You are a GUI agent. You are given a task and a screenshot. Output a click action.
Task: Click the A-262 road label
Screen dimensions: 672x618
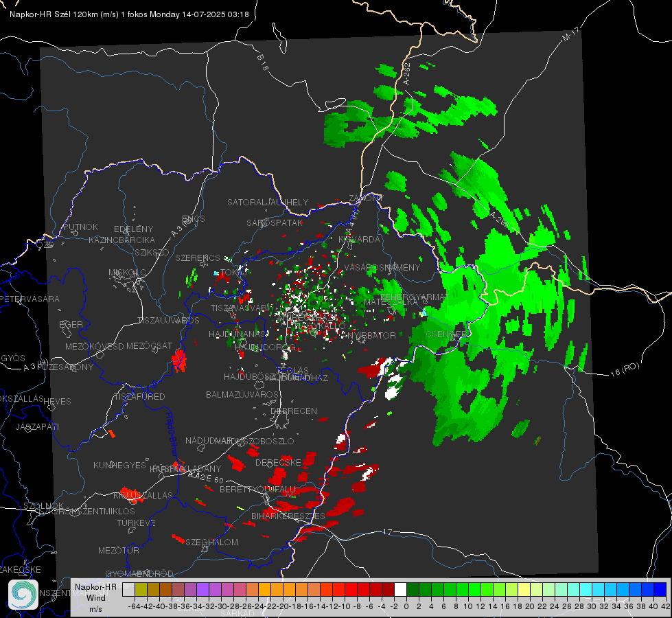406,73
